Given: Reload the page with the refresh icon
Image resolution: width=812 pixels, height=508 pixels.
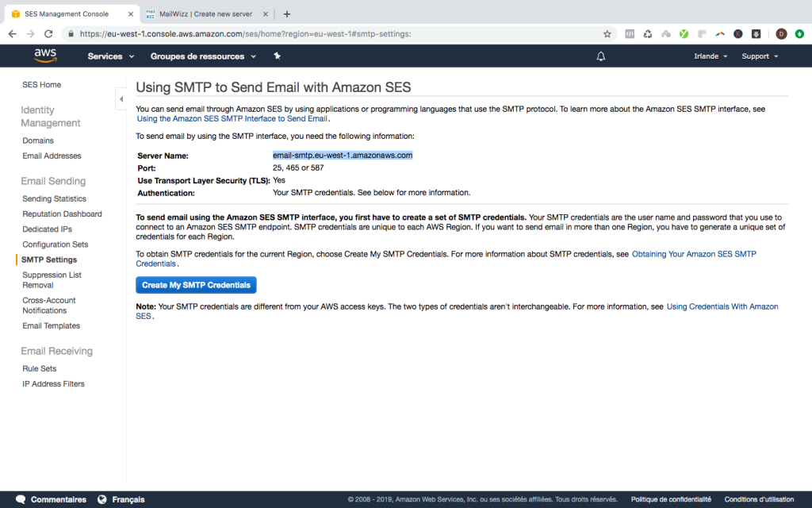Looking at the screenshot, I should pyautogui.click(x=48, y=34).
